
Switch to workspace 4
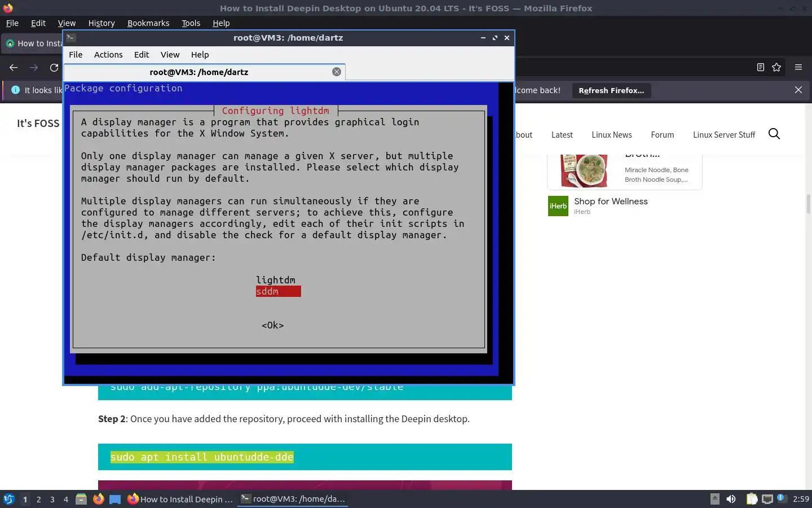click(x=66, y=500)
